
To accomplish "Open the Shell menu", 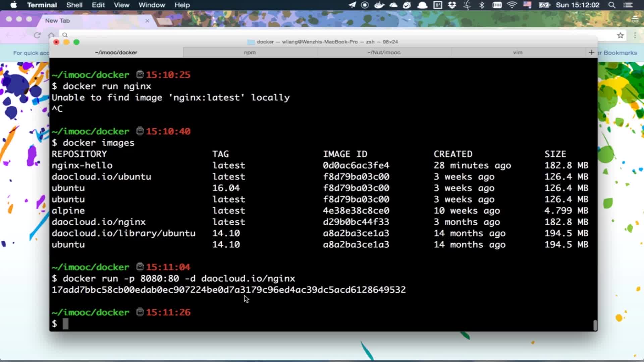I will click(74, 5).
